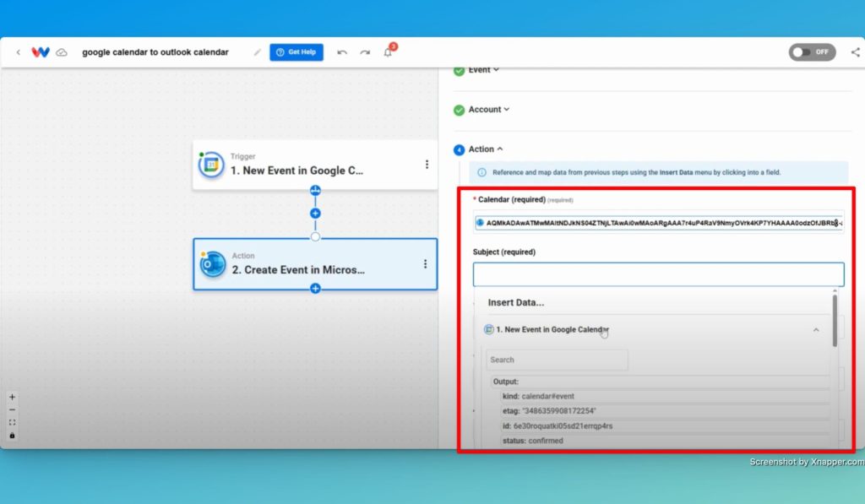Select the New Event in Google Calendar trigger
This screenshot has height=504, width=865.
[314, 165]
